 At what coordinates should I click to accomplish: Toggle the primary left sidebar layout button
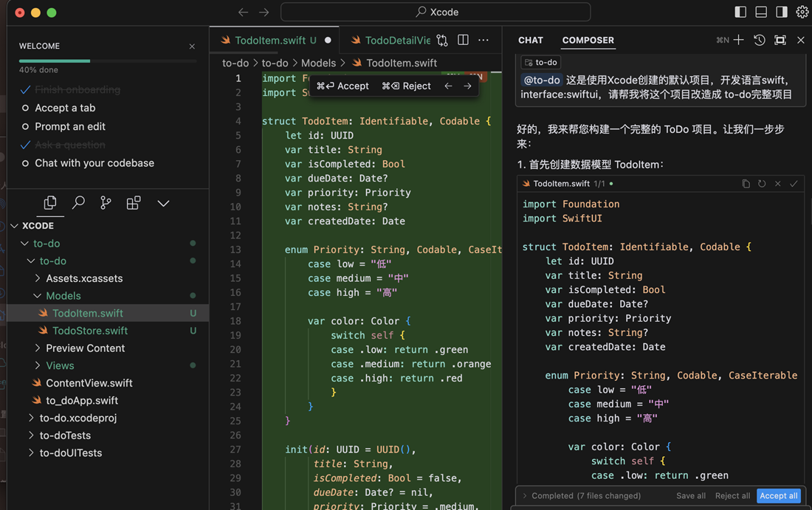pyautogui.click(x=740, y=13)
